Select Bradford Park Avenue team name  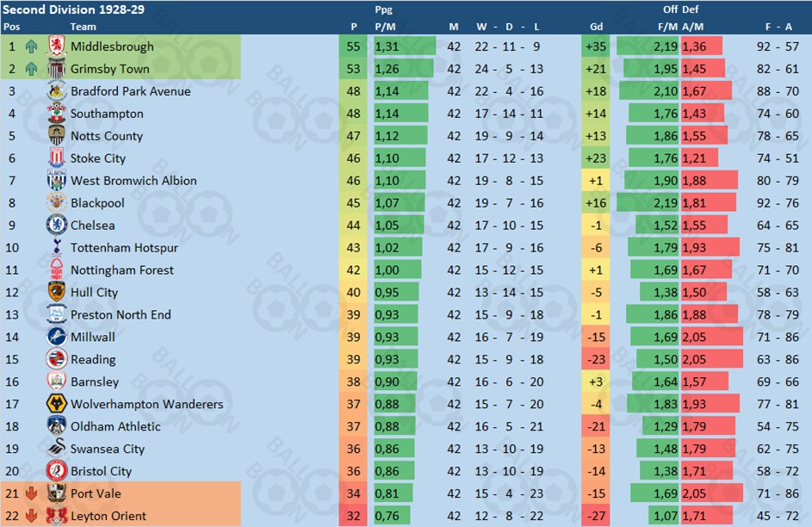pyautogui.click(x=131, y=91)
